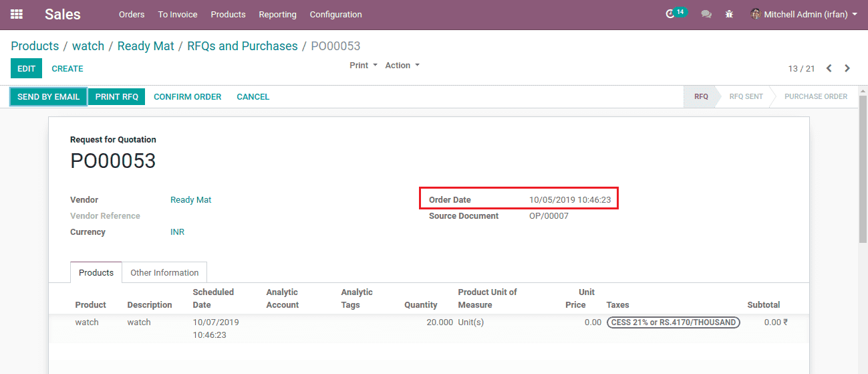The height and width of the screenshot is (374, 868).
Task: Click CONFIRM ORDER button
Action: pos(188,97)
